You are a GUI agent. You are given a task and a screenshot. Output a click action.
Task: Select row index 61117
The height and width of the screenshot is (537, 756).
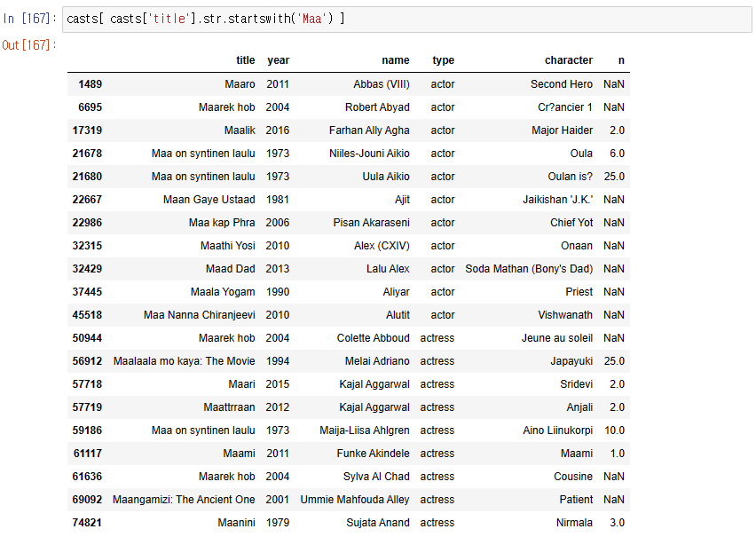(x=87, y=454)
